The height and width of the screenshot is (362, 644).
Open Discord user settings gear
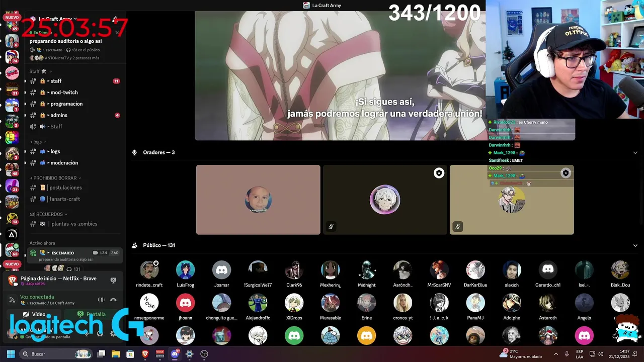(113, 333)
